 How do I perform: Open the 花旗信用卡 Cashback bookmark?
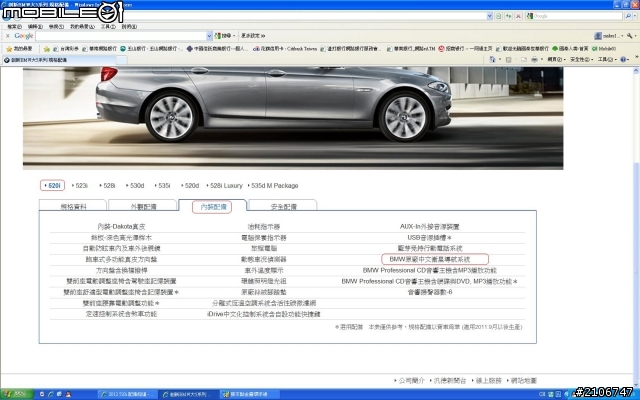pyautogui.click(x=285, y=49)
